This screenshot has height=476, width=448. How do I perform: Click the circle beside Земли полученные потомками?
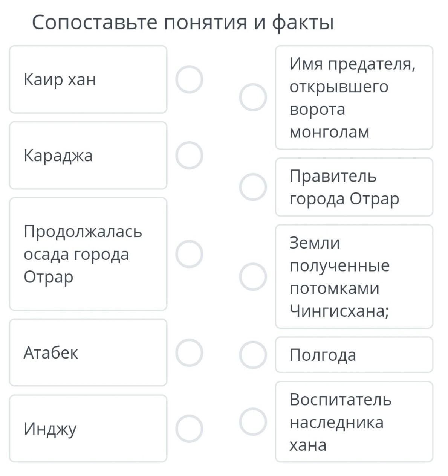pyautogui.click(x=253, y=276)
